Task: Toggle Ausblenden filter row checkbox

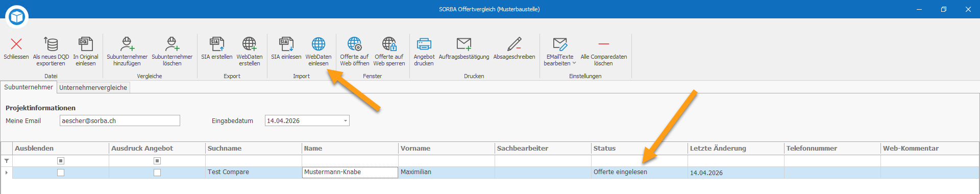Action: [x=61, y=161]
